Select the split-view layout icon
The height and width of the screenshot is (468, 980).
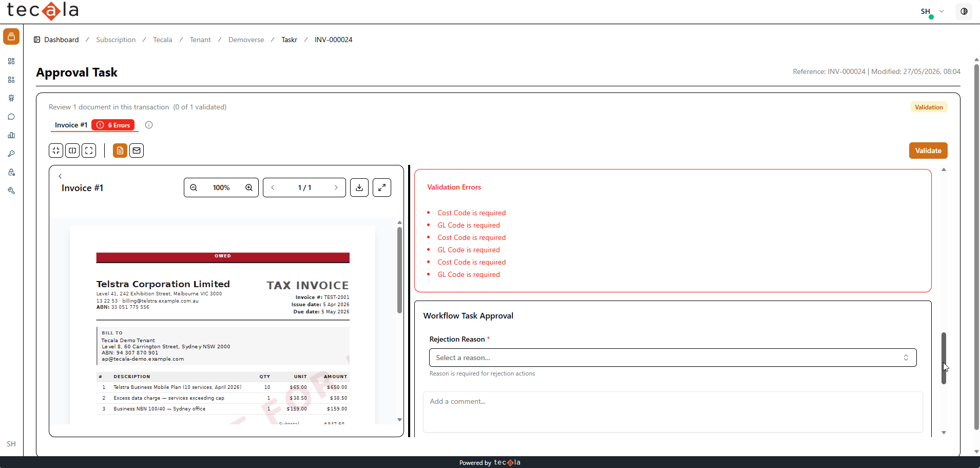click(72, 151)
